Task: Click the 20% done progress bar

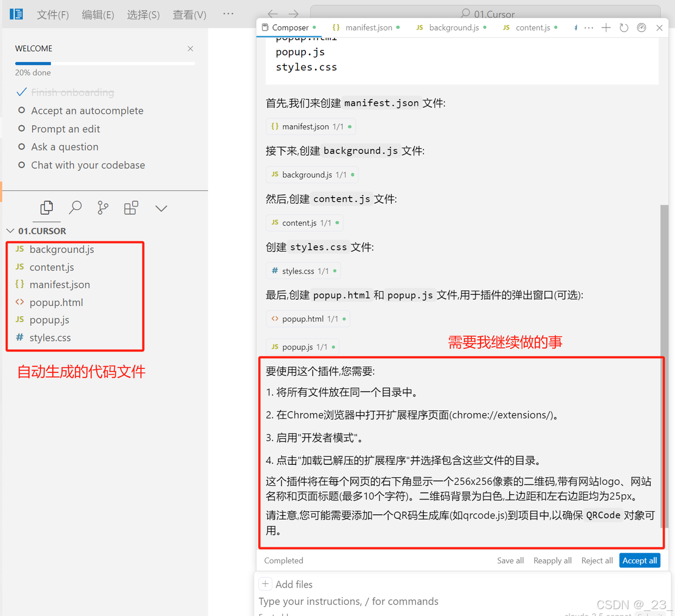Action: 104,63
